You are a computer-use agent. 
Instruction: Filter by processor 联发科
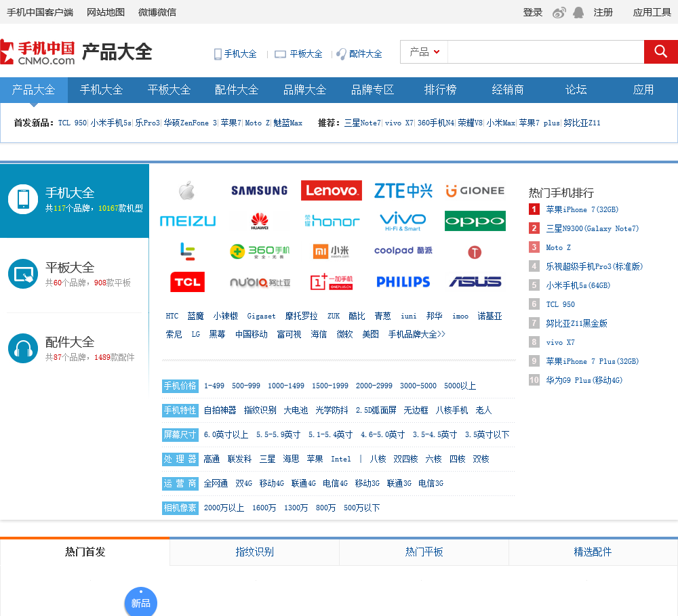tap(239, 459)
